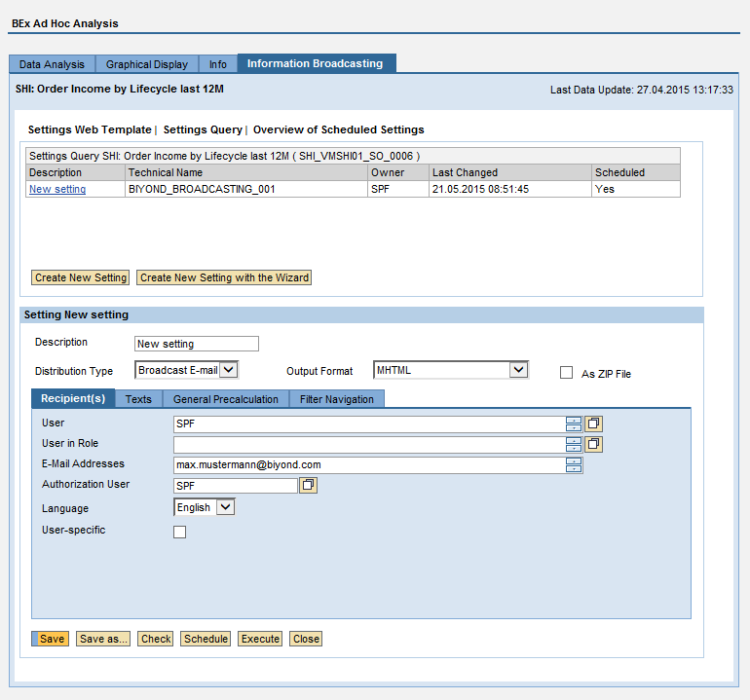Open Overview of Scheduled Settings
This screenshot has height=700, width=750.
click(338, 129)
